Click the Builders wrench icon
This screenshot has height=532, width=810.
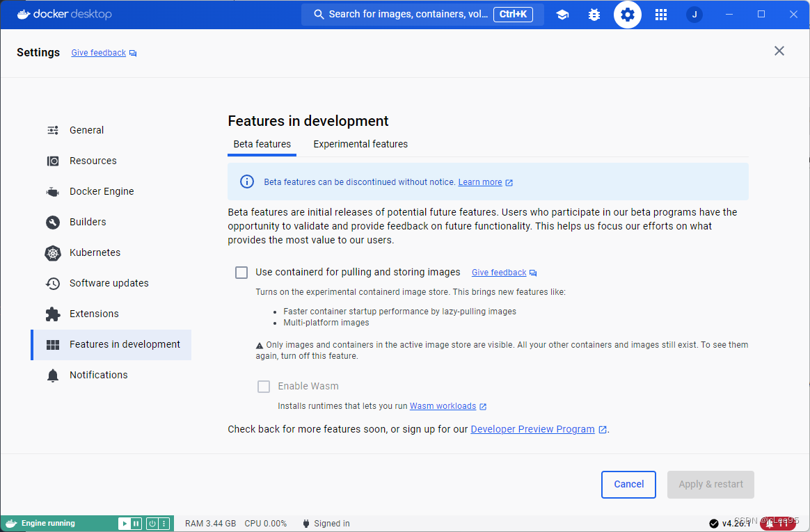pyautogui.click(x=53, y=222)
